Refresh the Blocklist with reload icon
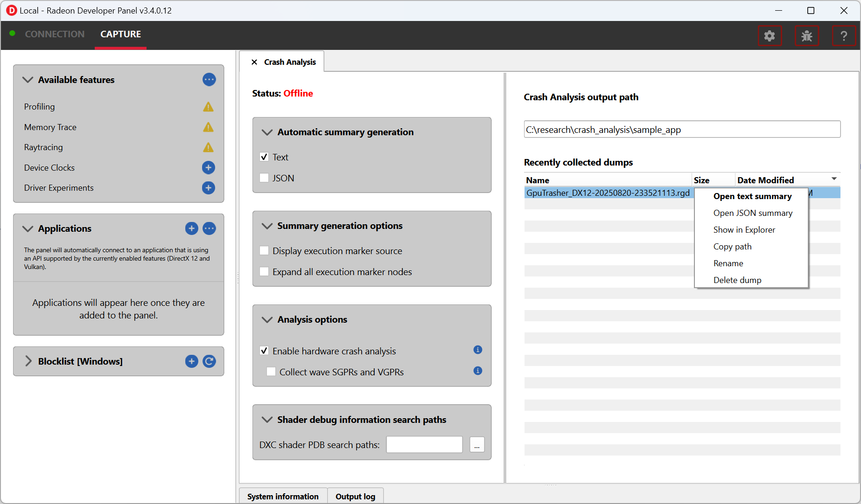 coord(209,361)
